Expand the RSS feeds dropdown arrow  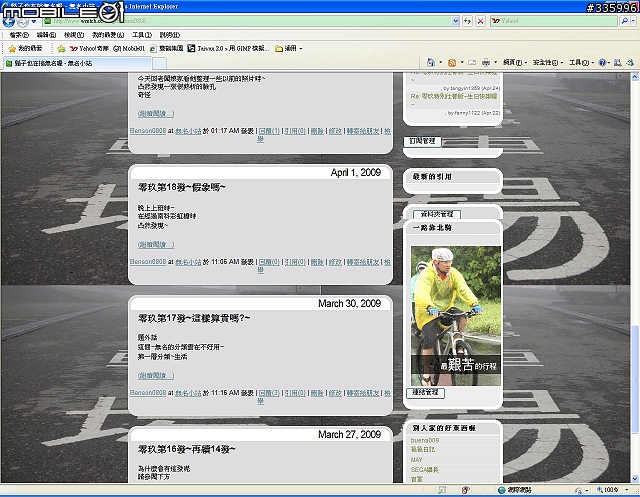462,62
